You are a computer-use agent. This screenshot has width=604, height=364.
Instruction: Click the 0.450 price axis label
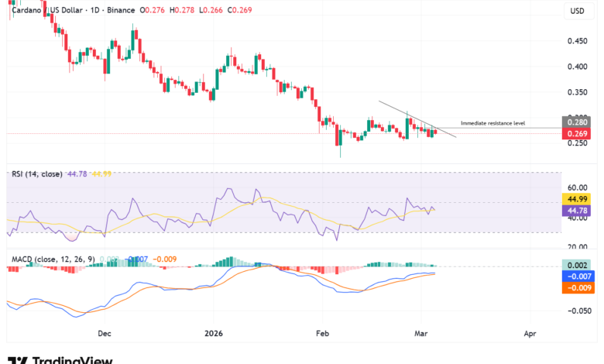577,42
